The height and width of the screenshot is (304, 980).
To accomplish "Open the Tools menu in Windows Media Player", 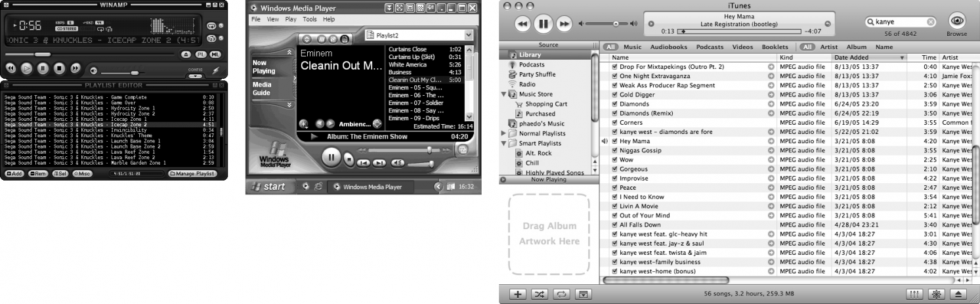I will pyautogui.click(x=310, y=20).
